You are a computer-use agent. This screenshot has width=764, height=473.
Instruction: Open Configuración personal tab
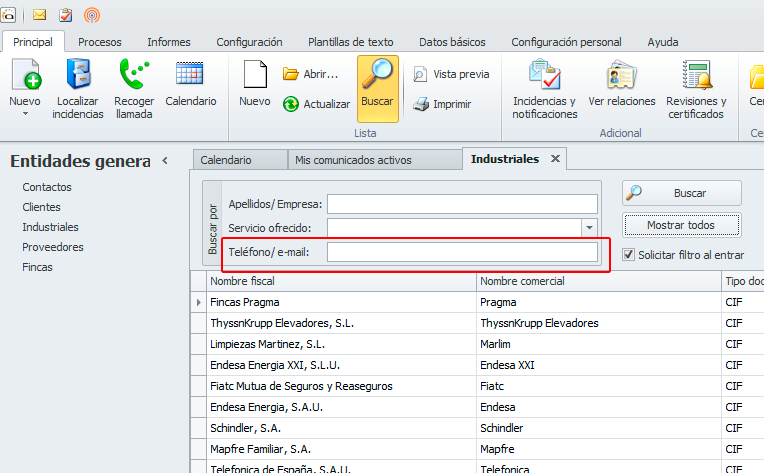coord(566,42)
